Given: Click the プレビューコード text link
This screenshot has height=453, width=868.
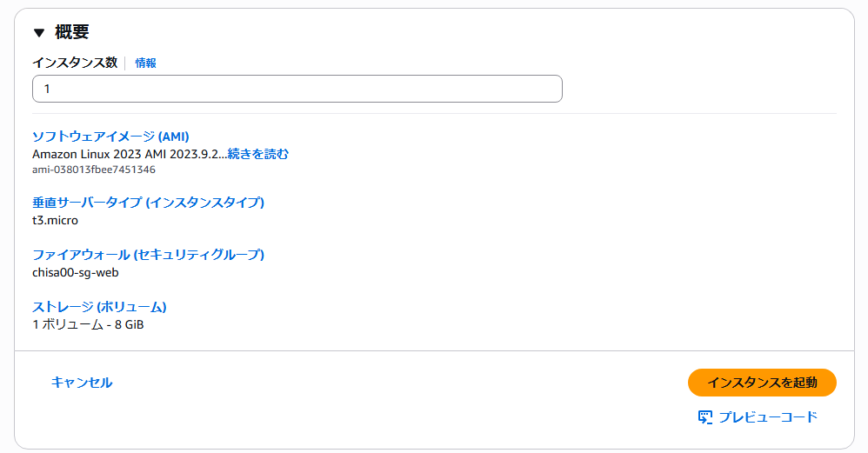Looking at the screenshot, I should 768,417.
